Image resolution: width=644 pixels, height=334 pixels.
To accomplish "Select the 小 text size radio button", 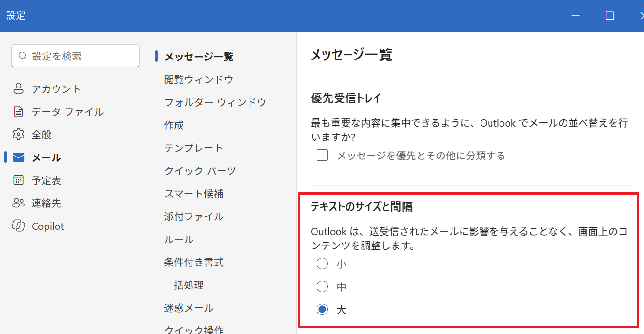I will pyautogui.click(x=322, y=264).
